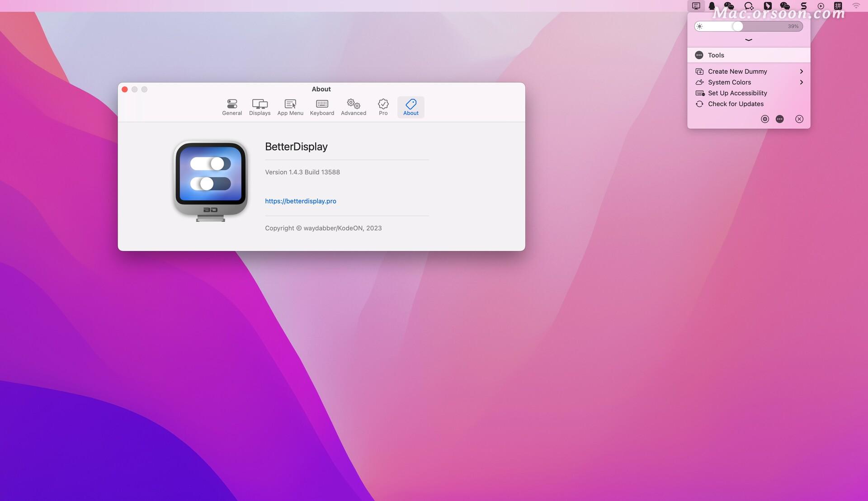Click the QQ penguin menu bar icon
Screen dimensions: 868x501
pyautogui.click(x=712, y=6)
